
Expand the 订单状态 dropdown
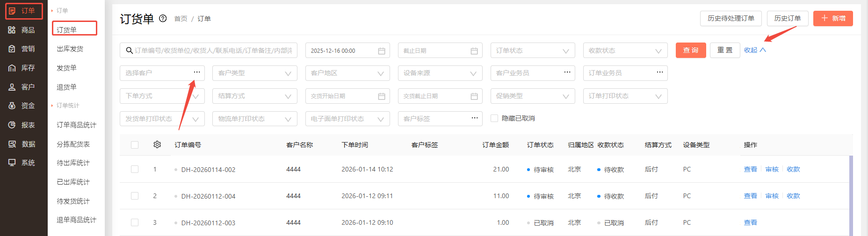[x=532, y=50]
